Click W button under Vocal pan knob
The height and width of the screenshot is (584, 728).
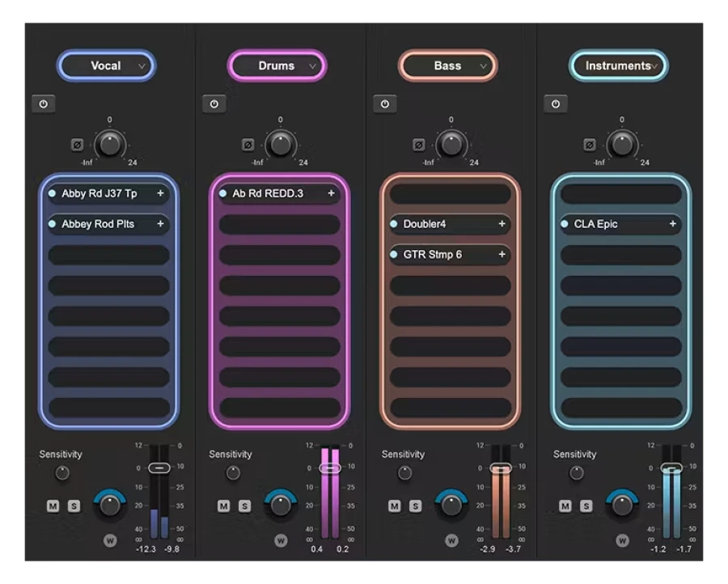click(x=110, y=540)
